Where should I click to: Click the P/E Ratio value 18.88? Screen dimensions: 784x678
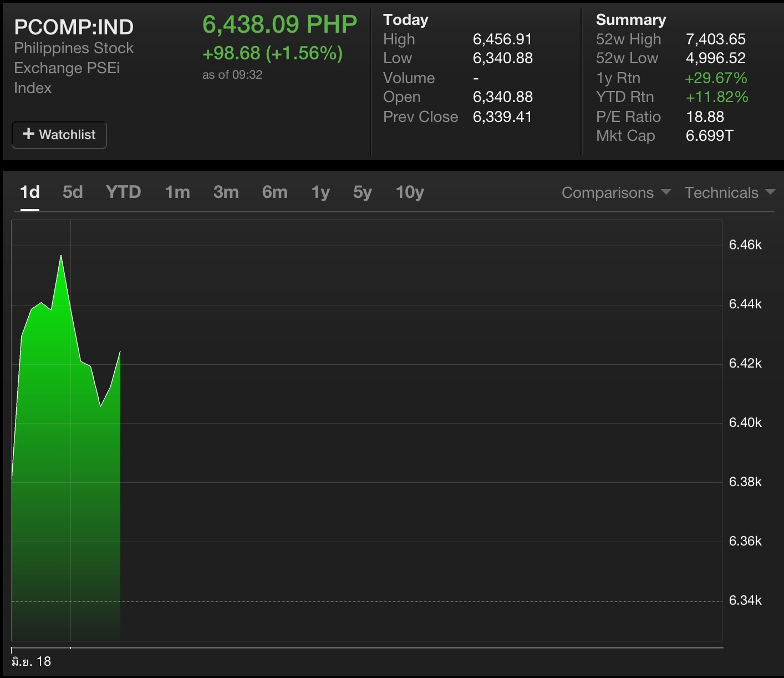705,117
